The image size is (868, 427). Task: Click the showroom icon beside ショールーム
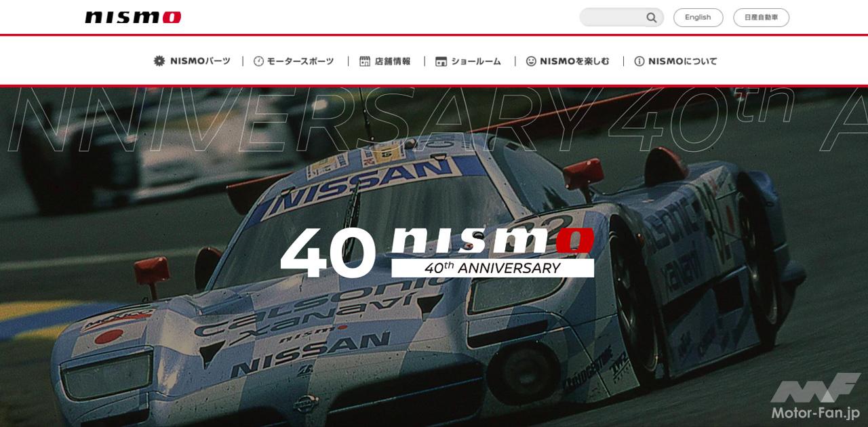[x=441, y=61]
